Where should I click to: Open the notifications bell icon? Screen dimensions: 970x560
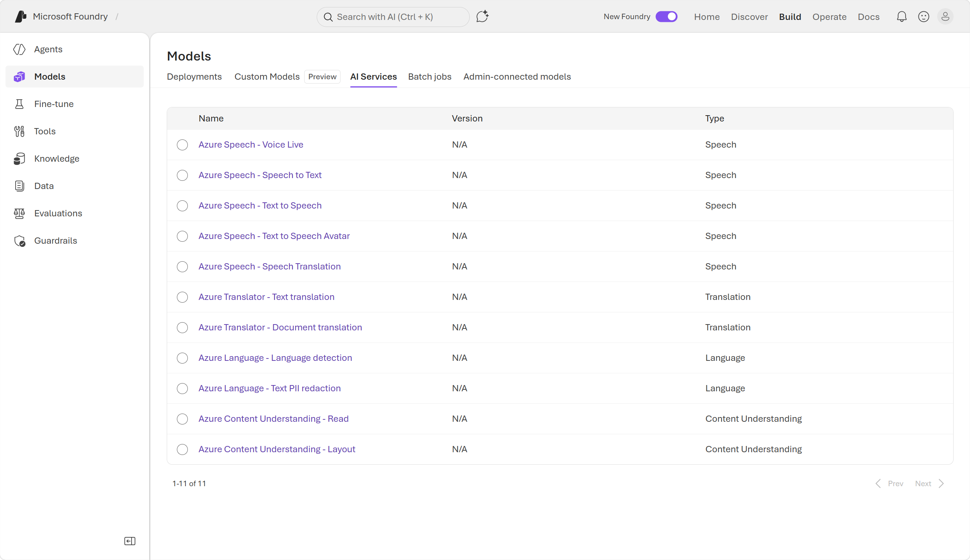point(902,17)
